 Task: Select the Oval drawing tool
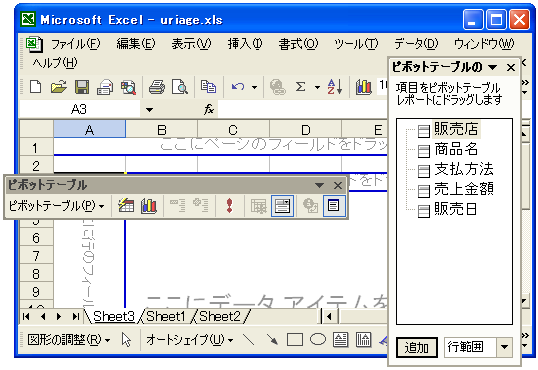pyautogui.click(x=318, y=339)
